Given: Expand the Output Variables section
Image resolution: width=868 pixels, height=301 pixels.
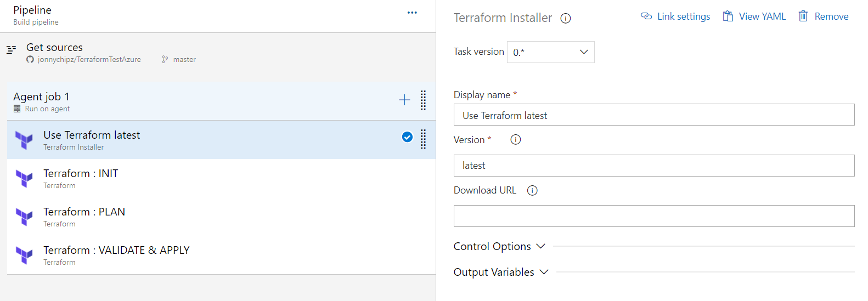Looking at the screenshot, I should click(x=501, y=272).
